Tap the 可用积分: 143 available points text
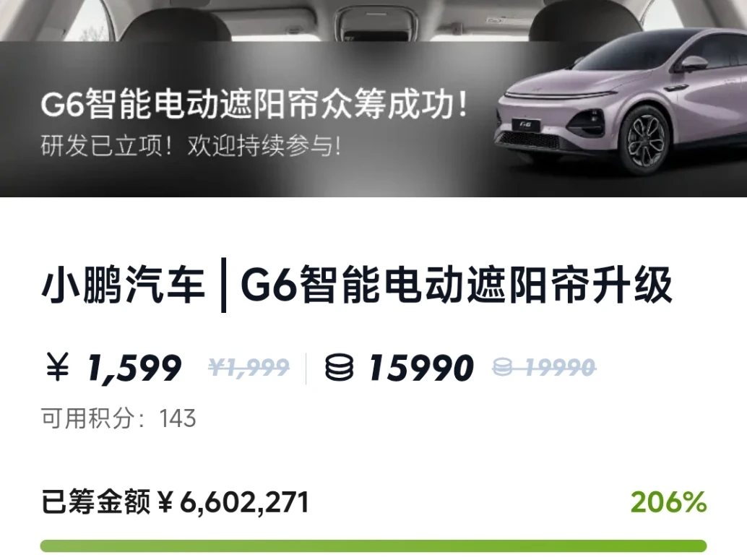 [x=118, y=418]
